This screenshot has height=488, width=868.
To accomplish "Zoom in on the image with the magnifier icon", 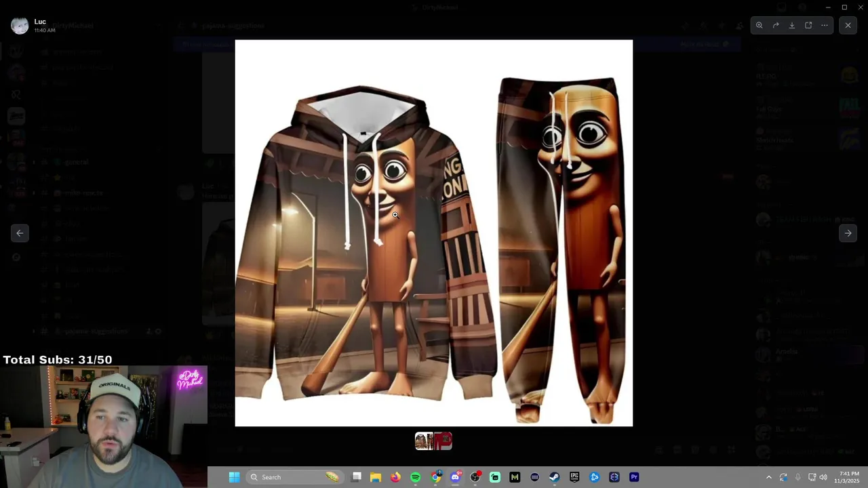I will coord(759,25).
